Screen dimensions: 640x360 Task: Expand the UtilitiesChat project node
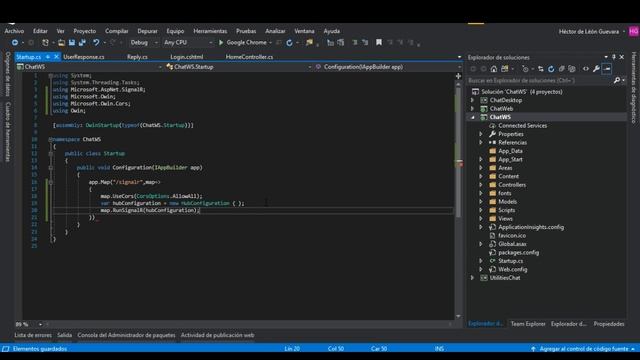[x=473, y=278]
